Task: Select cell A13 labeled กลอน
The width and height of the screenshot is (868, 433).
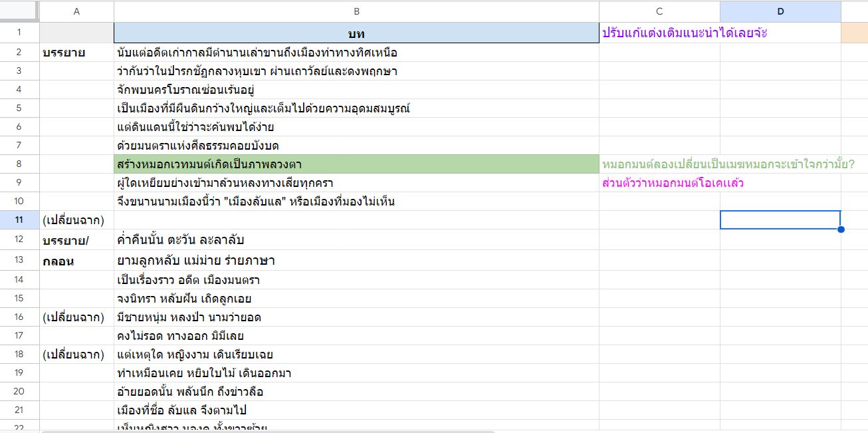Action: pyautogui.click(x=58, y=261)
